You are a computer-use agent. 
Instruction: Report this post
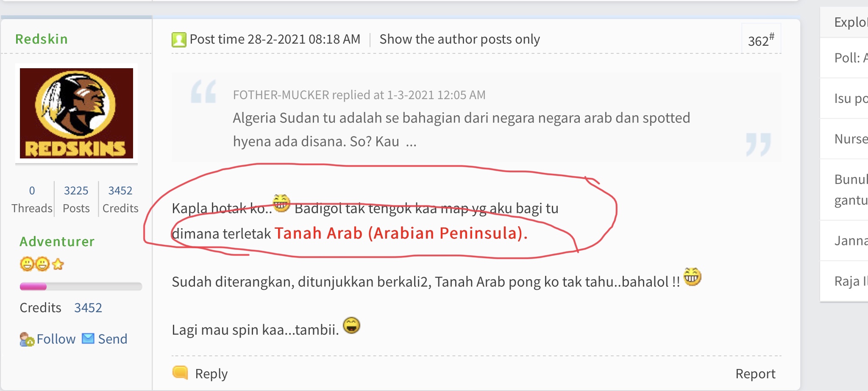[755, 374]
